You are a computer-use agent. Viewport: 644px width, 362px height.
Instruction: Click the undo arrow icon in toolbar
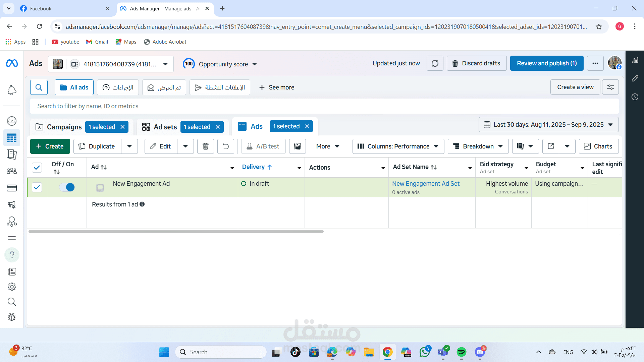coord(226,146)
